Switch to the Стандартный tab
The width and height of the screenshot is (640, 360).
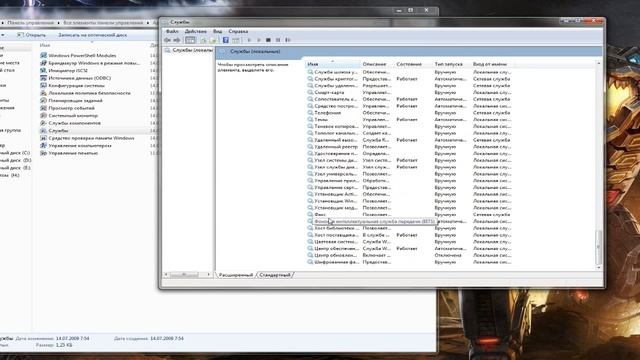click(x=275, y=275)
